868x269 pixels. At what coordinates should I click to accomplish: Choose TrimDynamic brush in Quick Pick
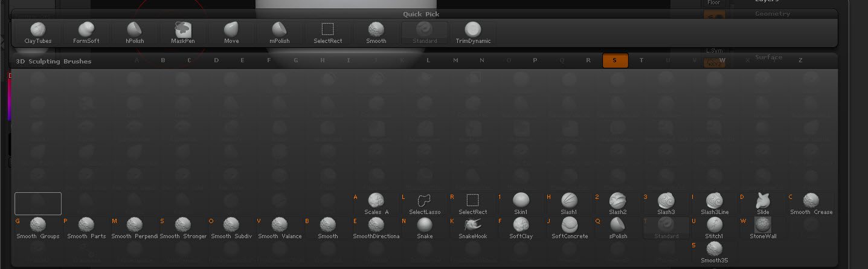[473, 33]
